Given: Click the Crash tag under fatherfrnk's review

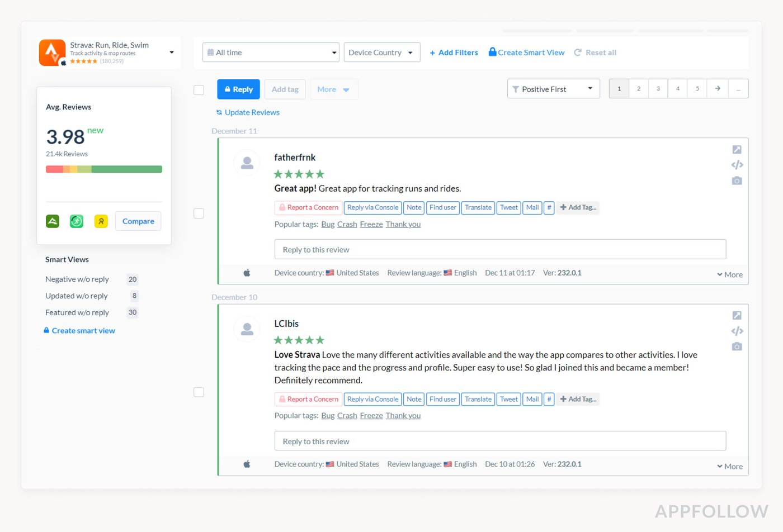Looking at the screenshot, I should pos(347,224).
